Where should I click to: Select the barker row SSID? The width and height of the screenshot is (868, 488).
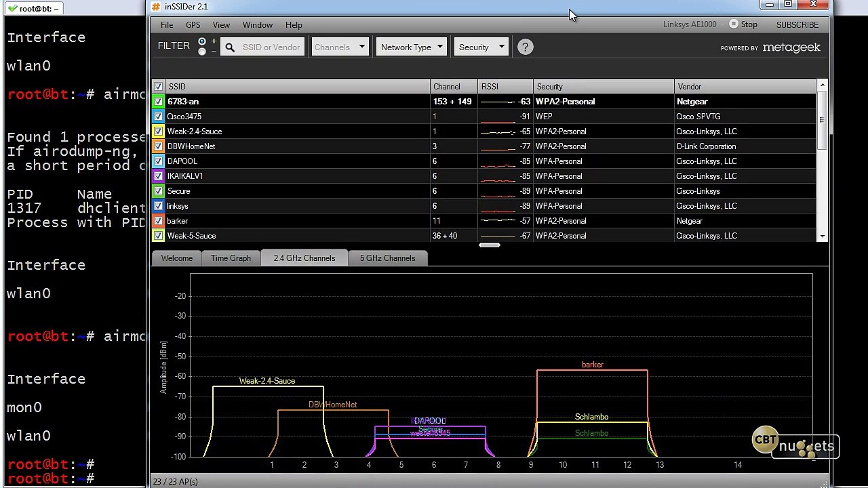pos(178,221)
